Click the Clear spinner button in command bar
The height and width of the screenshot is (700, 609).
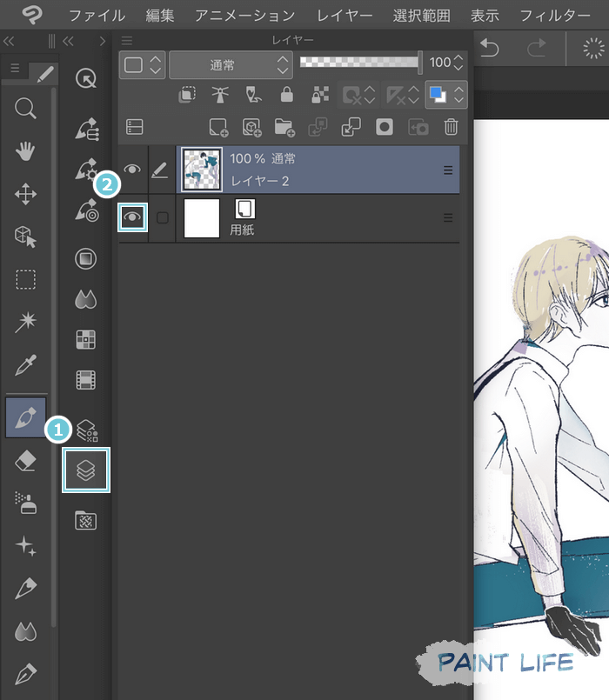coord(593,48)
